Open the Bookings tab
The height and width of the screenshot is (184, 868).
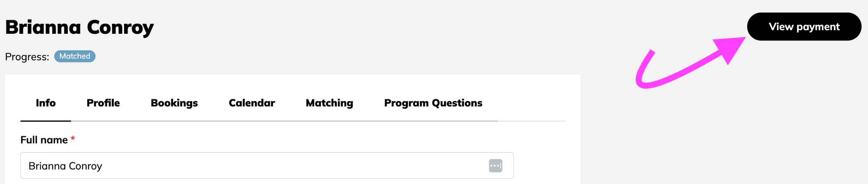point(174,103)
